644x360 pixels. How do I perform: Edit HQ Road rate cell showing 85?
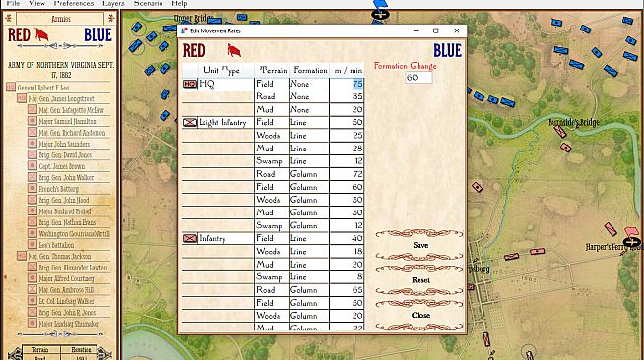(x=347, y=96)
